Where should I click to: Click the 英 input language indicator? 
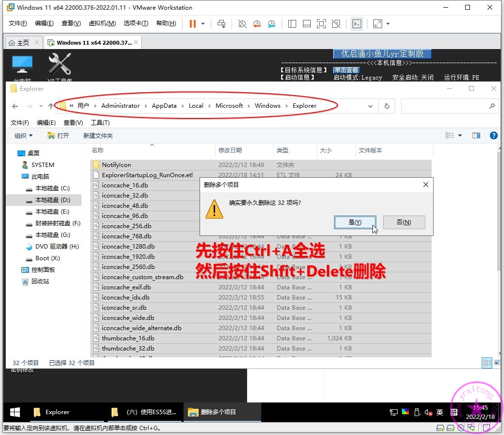coord(440,413)
